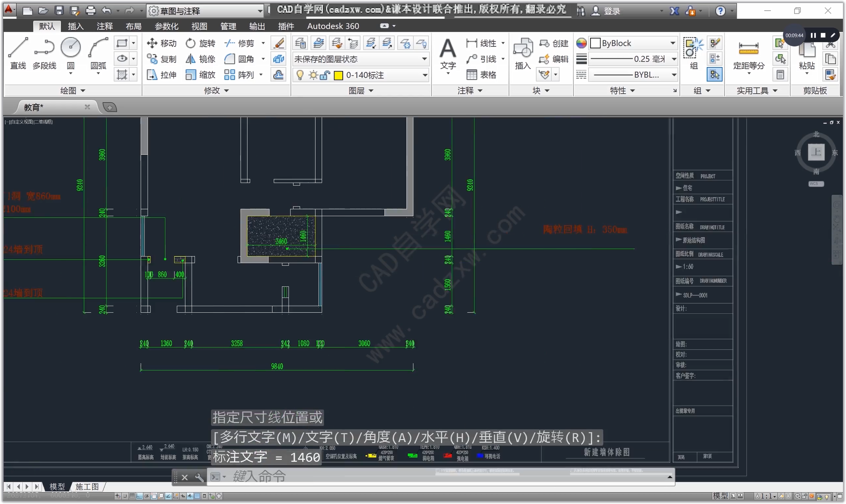Switch to the 注释 ribbon tab
Image resolution: width=846 pixels, height=504 pixels.
pyautogui.click(x=104, y=26)
